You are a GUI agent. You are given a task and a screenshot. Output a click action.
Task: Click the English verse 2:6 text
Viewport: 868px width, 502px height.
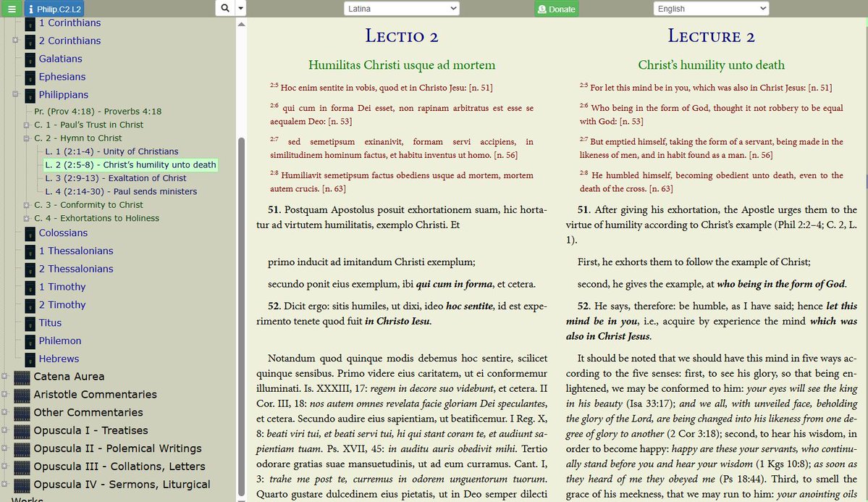tap(712, 114)
